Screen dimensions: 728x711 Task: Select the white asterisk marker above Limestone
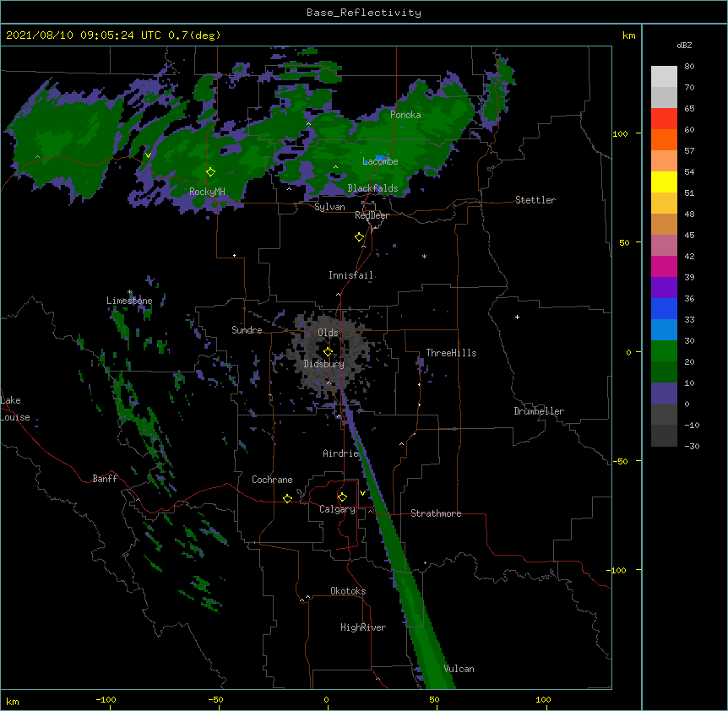point(130,292)
